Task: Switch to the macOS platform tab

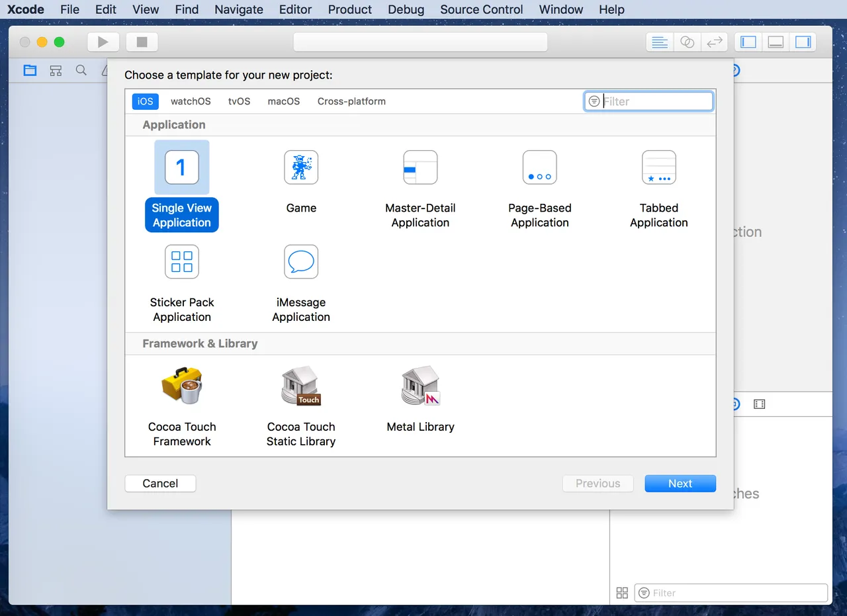Action: click(x=284, y=101)
